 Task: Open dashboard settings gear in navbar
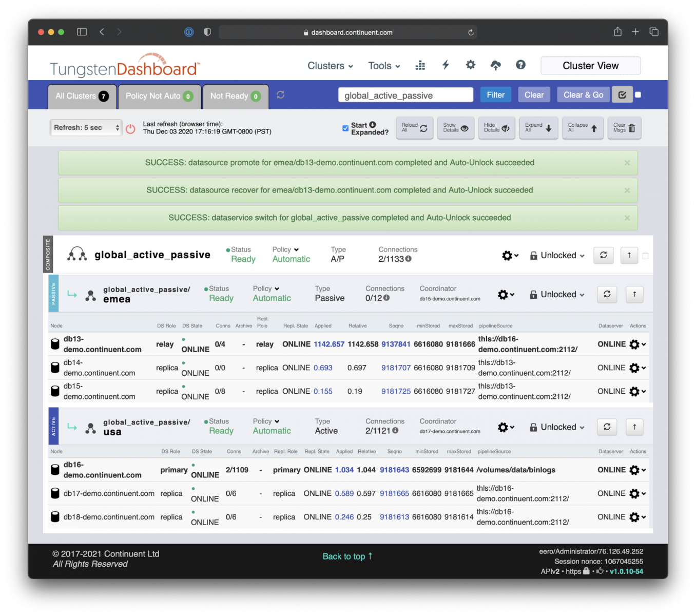pos(470,65)
